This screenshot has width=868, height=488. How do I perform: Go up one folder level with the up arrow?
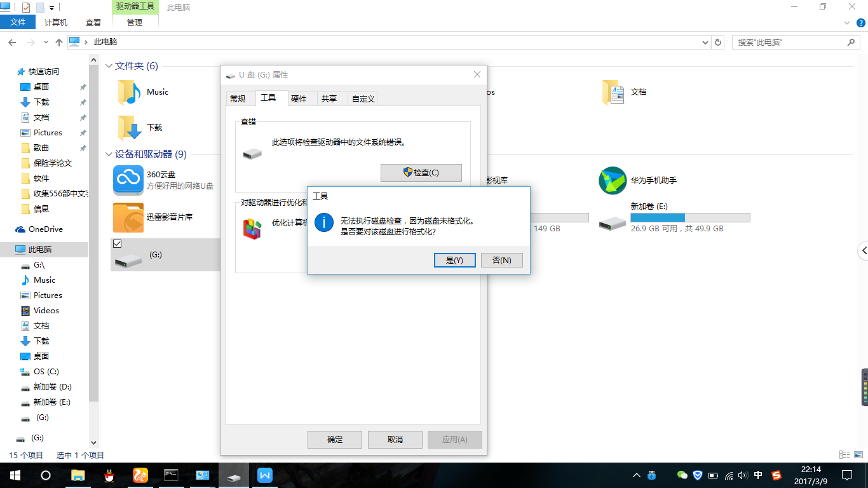(59, 42)
